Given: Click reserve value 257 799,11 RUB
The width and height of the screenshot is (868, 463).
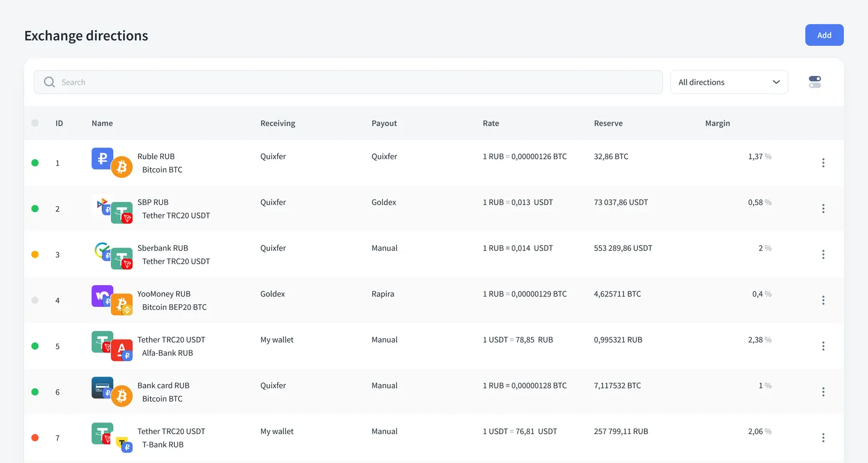Looking at the screenshot, I should (621, 431).
